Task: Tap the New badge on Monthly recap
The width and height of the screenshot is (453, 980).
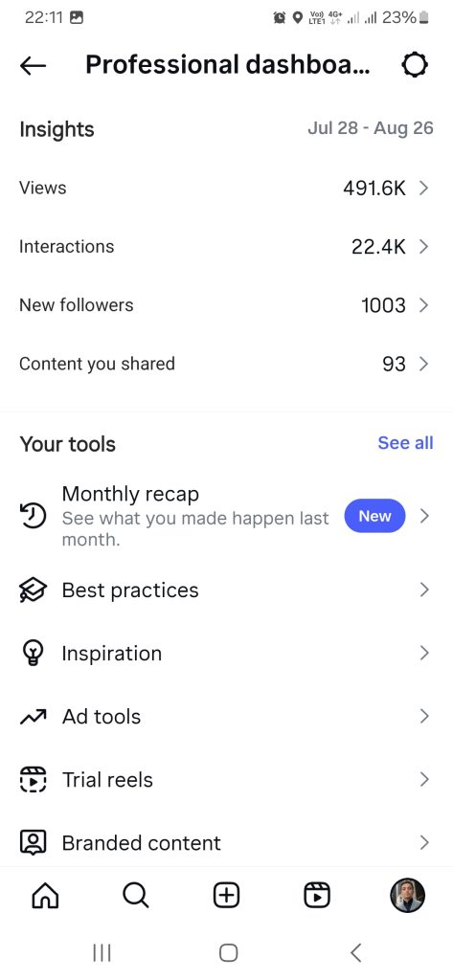Action: click(374, 516)
